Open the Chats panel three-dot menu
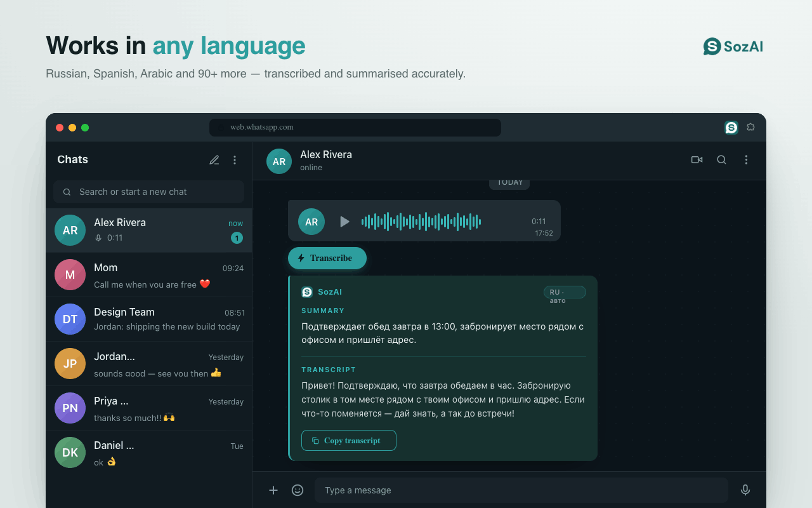The height and width of the screenshot is (508, 812). pyautogui.click(x=235, y=160)
